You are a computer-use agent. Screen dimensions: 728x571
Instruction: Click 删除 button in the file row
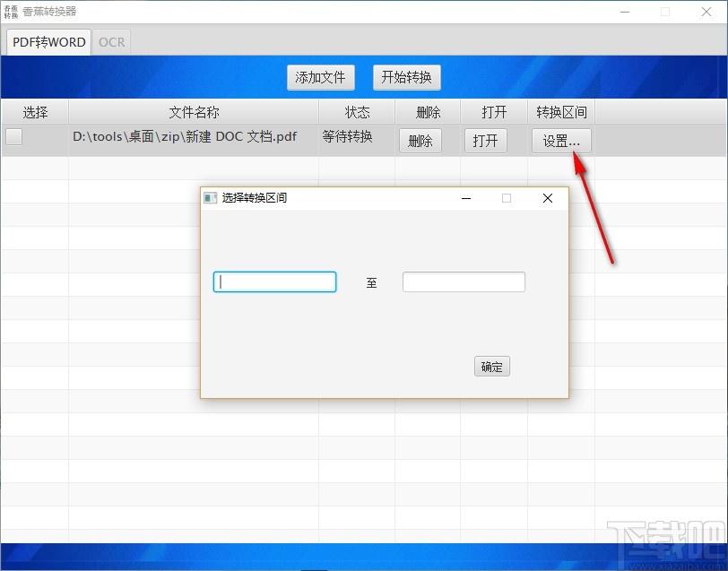(420, 141)
